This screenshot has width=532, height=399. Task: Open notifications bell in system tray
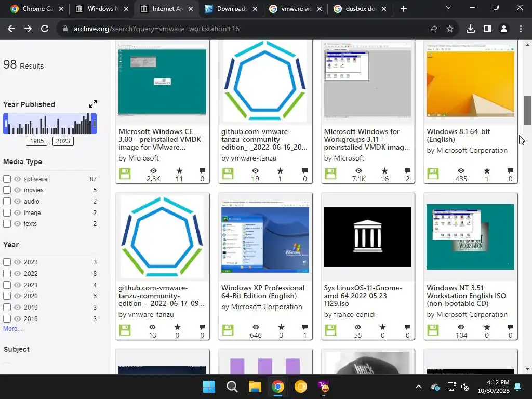tap(518, 387)
